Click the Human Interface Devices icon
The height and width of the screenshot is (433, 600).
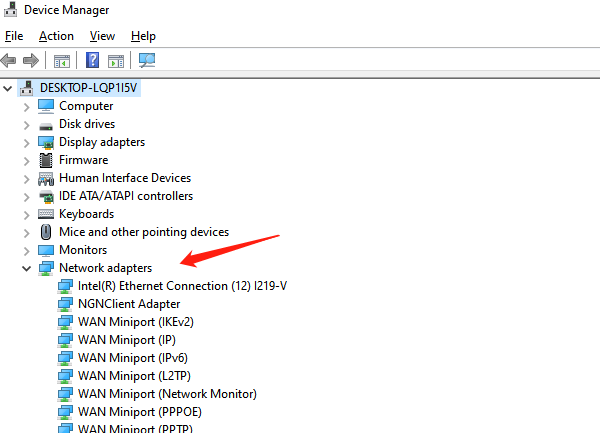coord(46,179)
